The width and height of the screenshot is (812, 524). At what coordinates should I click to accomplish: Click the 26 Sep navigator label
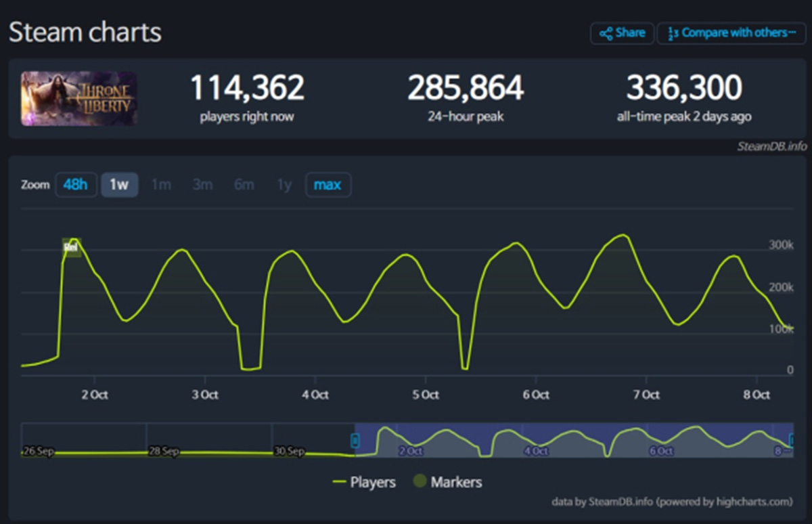[x=38, y=451]
